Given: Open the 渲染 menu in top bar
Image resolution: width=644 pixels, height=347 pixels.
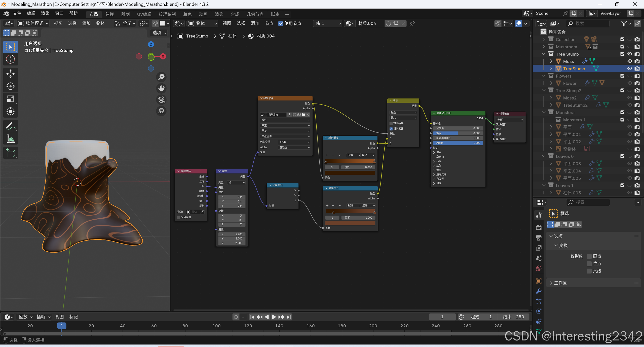Looking at the screenshot, I should click(45, 13).
